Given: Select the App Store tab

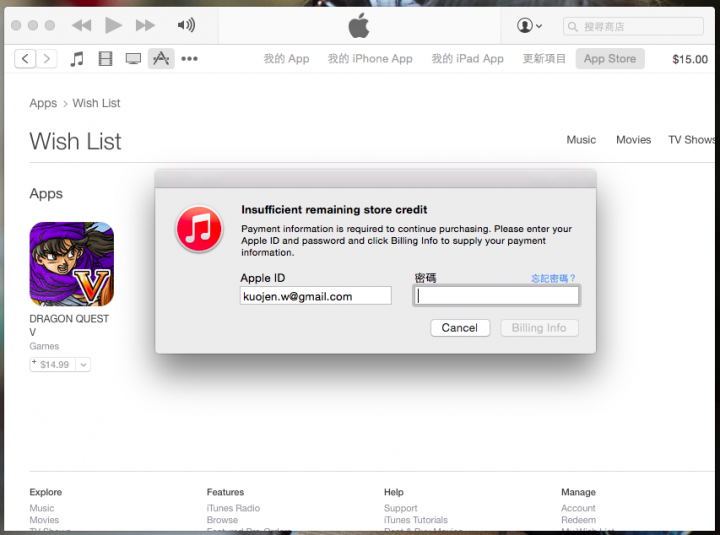Looking at the screenshot, I should (610, 59).
